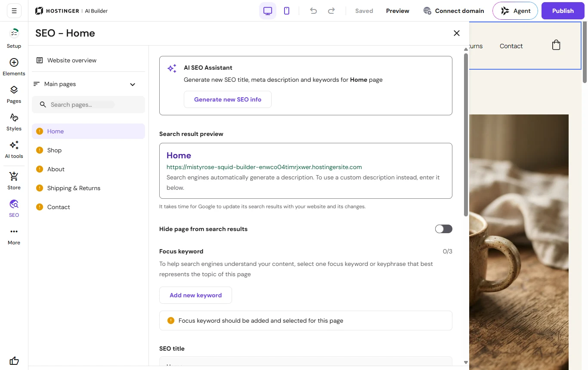Open the hamburger menu in top bar

14,11
